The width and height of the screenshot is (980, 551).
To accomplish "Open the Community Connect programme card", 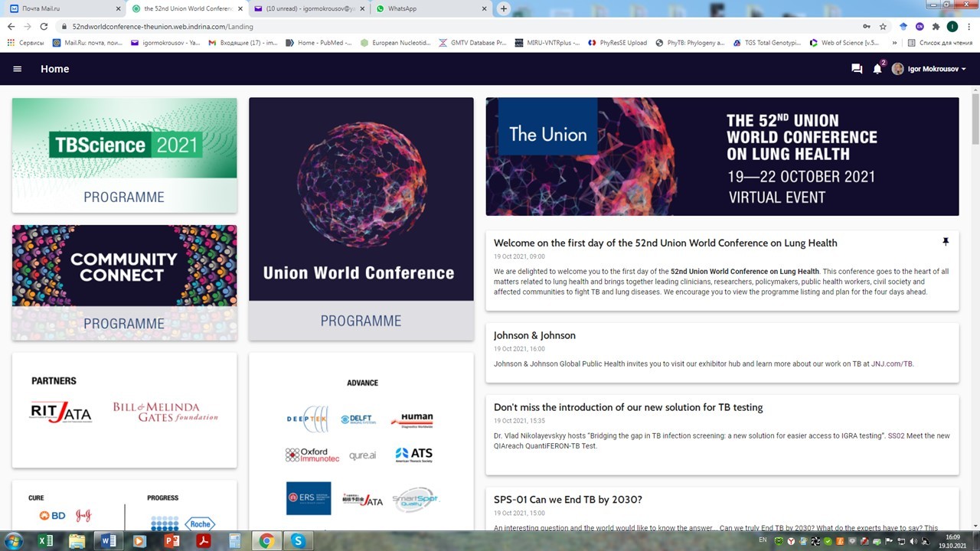I will [124, 282].
